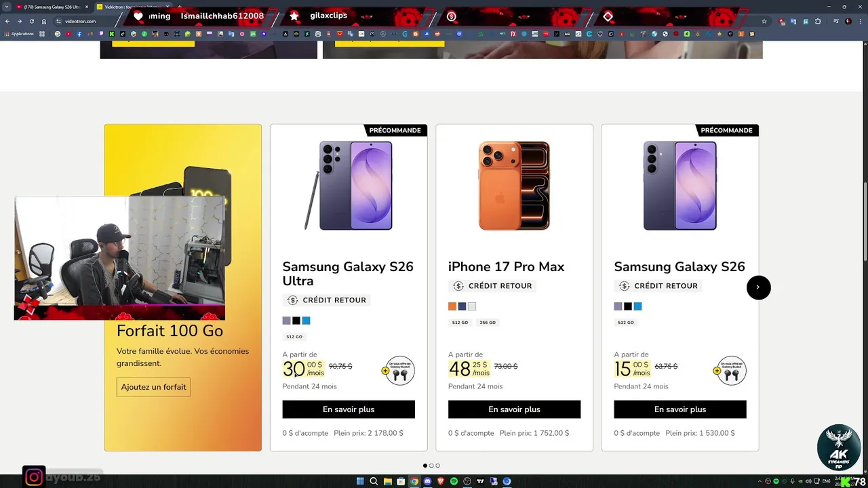
Task: Launch Discord from the Windows taskbar
Action: click(x=428, y=481)
